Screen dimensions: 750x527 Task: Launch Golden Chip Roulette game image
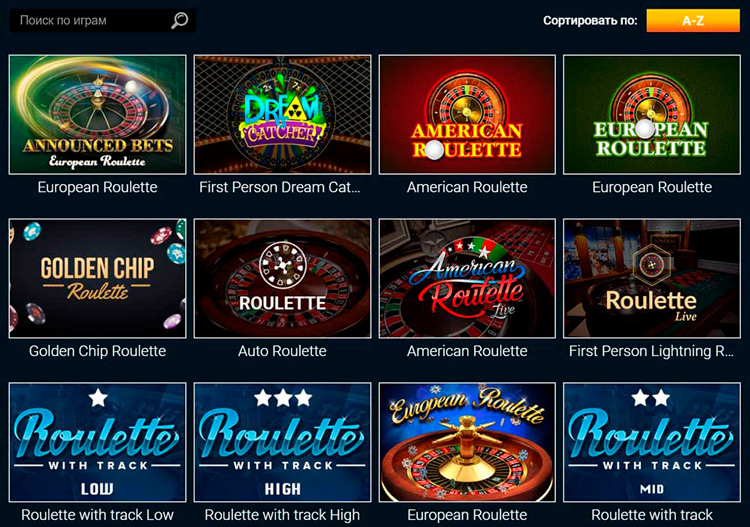click(x=98, y=278)
